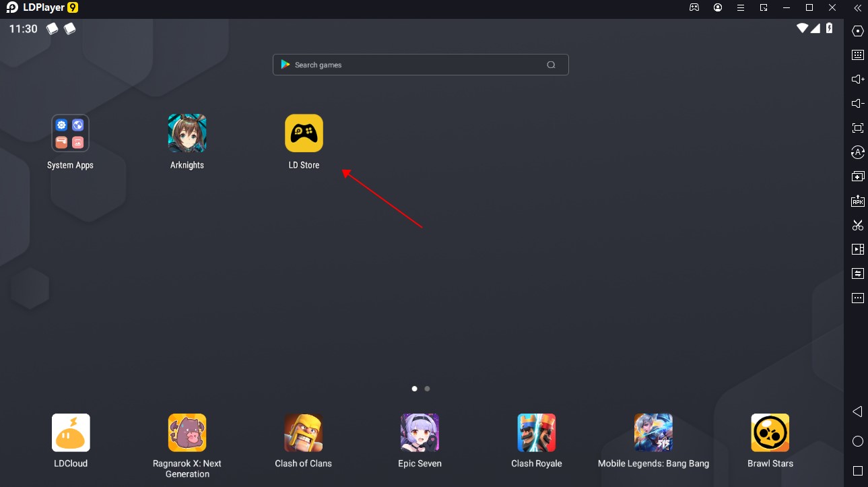This screenshot has width=868, height=487.
Task: Start the video recorder tool
Action: pos(858,249)
